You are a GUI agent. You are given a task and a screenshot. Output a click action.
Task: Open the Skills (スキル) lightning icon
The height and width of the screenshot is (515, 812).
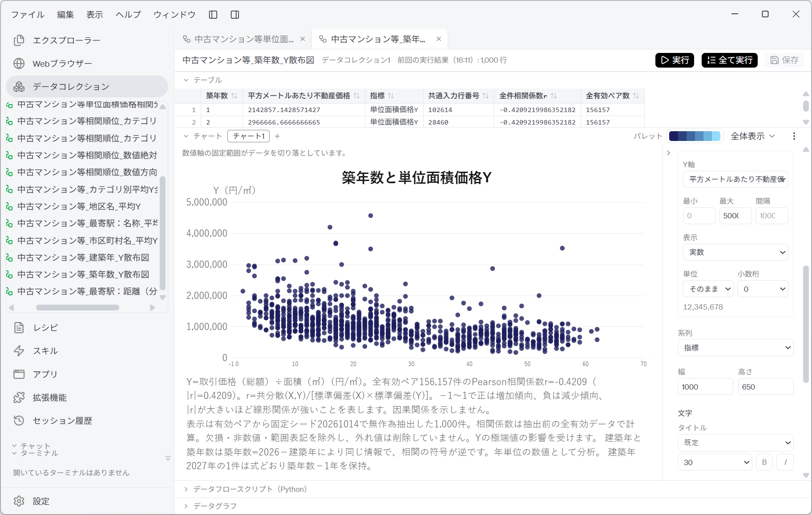(19, 351)
